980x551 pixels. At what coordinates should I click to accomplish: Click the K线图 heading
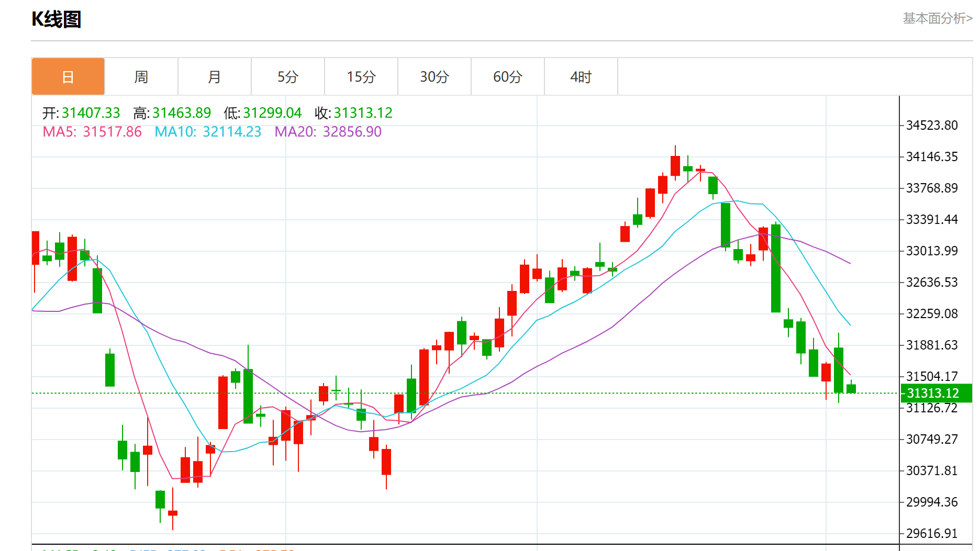[x=57, y=19]
